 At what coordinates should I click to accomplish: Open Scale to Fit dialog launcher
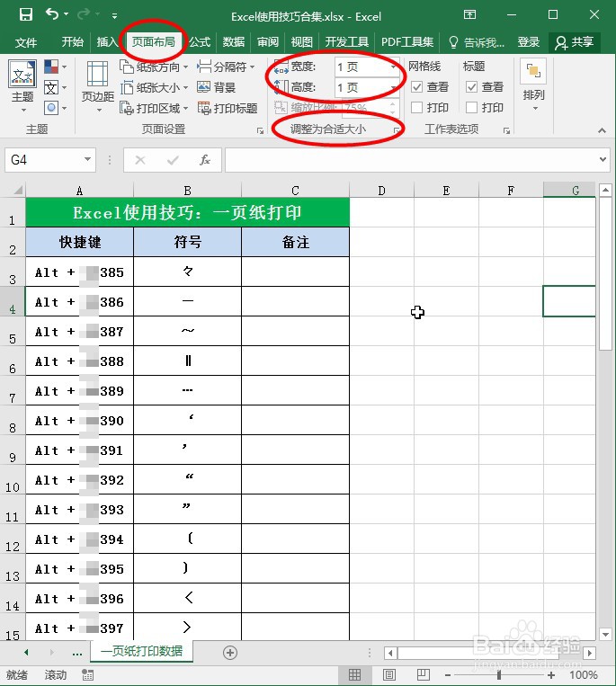[397, 130]
